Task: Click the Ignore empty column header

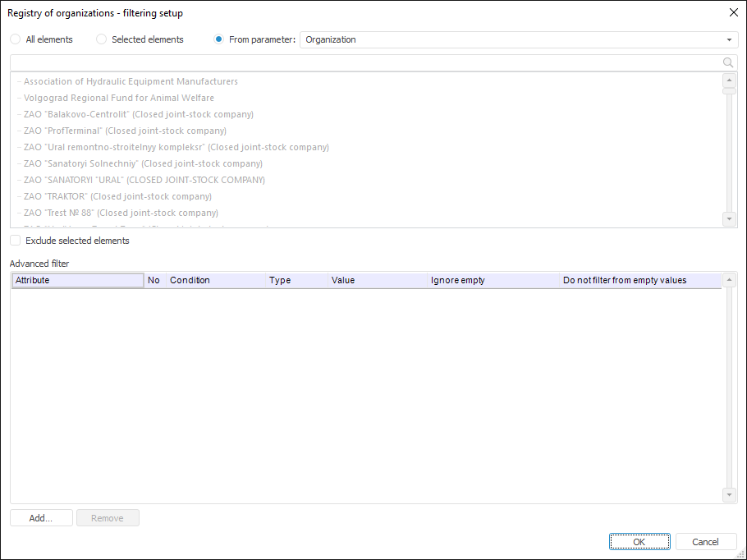Action: pos(493,280)
